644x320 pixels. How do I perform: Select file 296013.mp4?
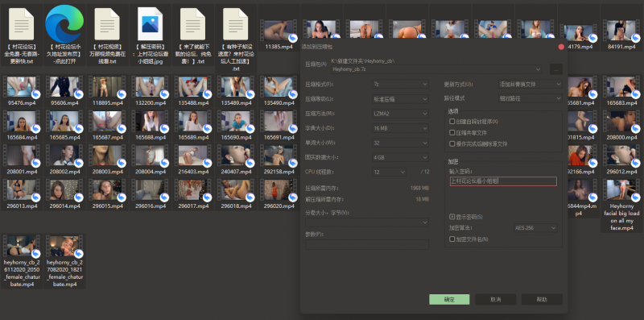pyautogui.click(x=22, y=194)
